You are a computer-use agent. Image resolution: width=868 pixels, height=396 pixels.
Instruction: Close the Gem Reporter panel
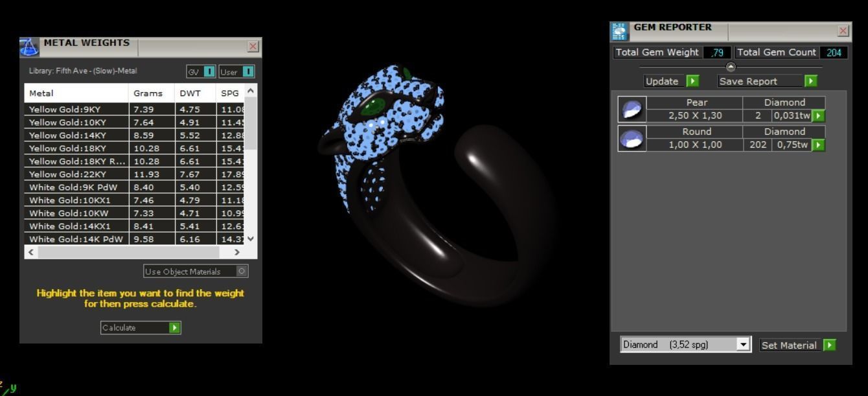tap(843, 31)
